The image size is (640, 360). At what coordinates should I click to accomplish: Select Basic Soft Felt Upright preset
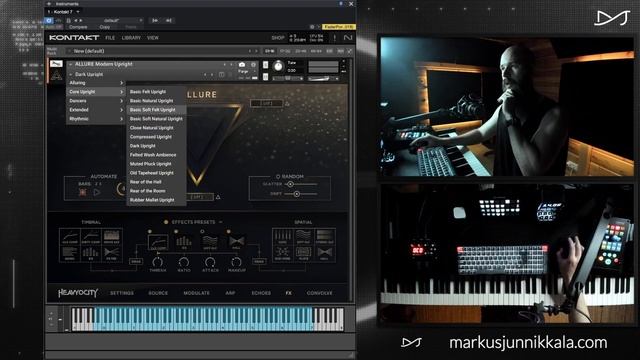156,110
